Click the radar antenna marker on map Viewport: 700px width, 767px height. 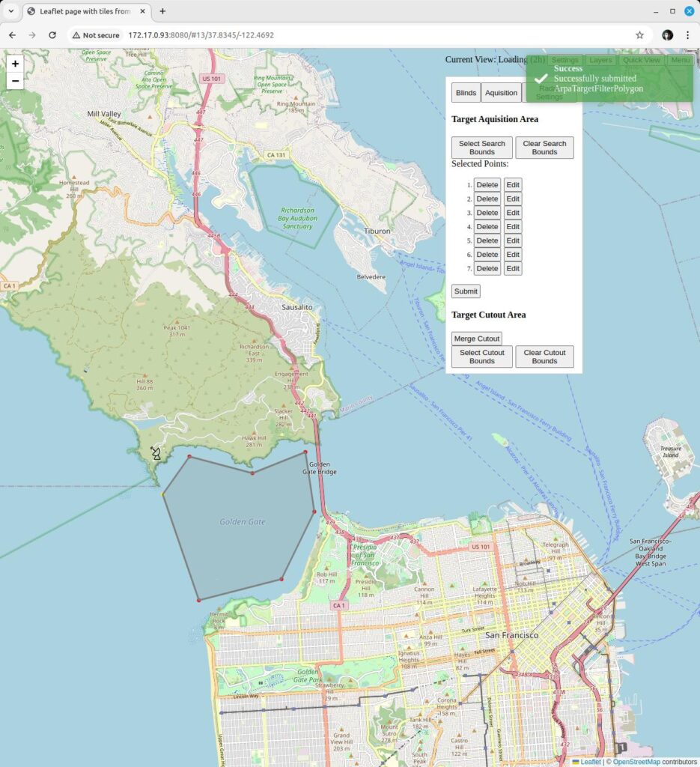[x=156, y=453]
